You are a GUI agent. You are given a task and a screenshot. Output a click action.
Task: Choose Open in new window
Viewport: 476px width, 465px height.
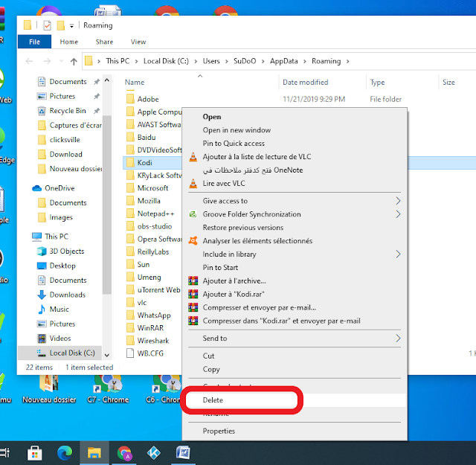pos(294,130)
